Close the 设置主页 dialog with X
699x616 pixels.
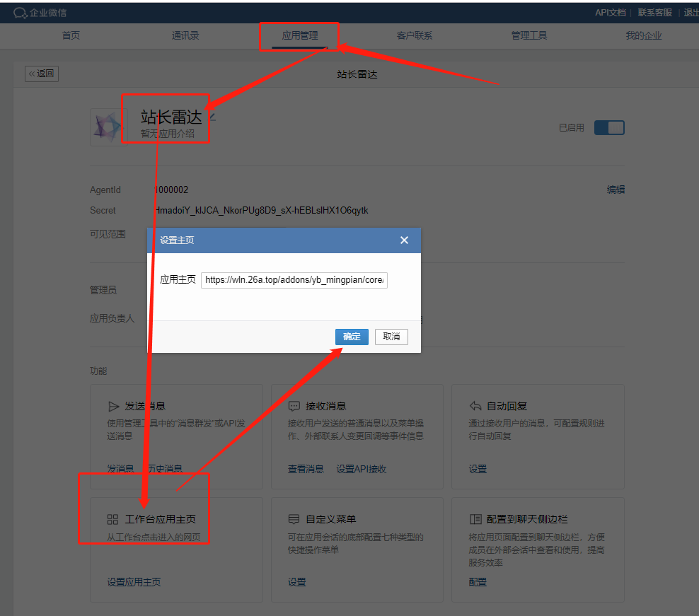[405, 240]
